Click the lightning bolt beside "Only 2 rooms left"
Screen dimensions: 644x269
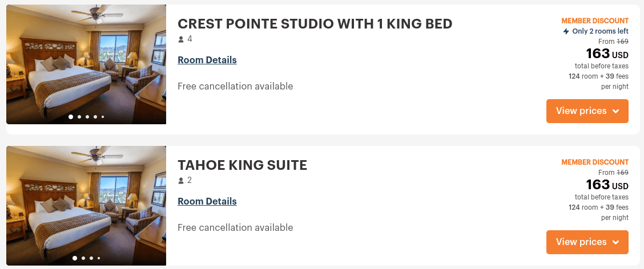pos(566,31)
